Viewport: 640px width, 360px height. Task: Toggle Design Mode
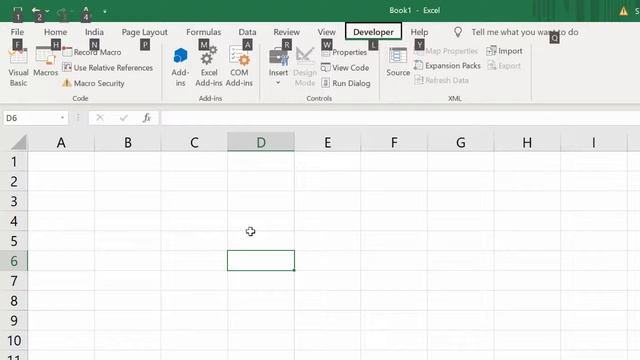tap(305, 67)
